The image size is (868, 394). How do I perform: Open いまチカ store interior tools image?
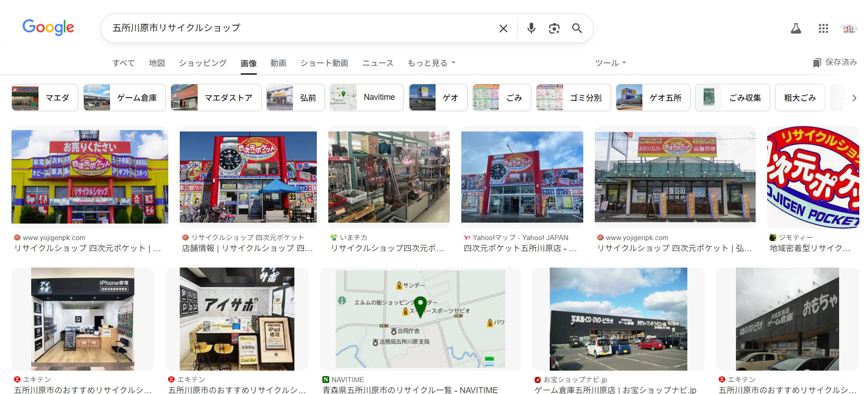(x=389, y=177)
